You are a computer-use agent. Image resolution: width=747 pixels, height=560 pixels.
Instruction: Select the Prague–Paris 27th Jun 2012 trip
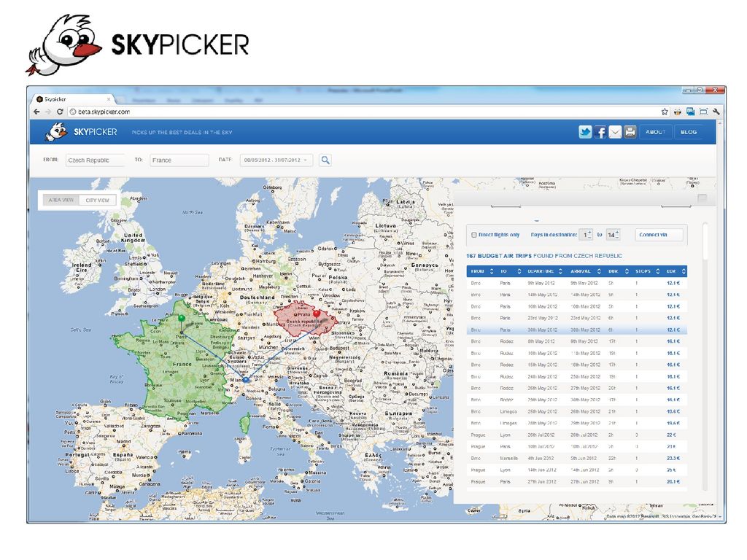pyautogui.click(x=577, y=481)
